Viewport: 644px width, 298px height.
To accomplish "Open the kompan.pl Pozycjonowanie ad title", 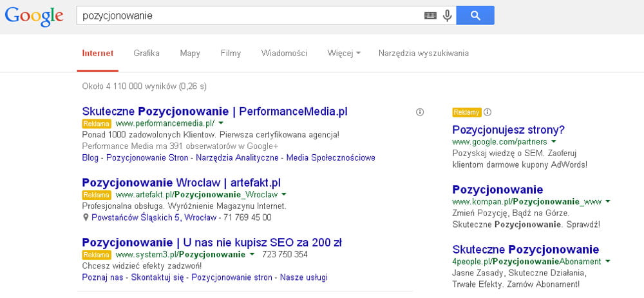I will pos(497,190).
